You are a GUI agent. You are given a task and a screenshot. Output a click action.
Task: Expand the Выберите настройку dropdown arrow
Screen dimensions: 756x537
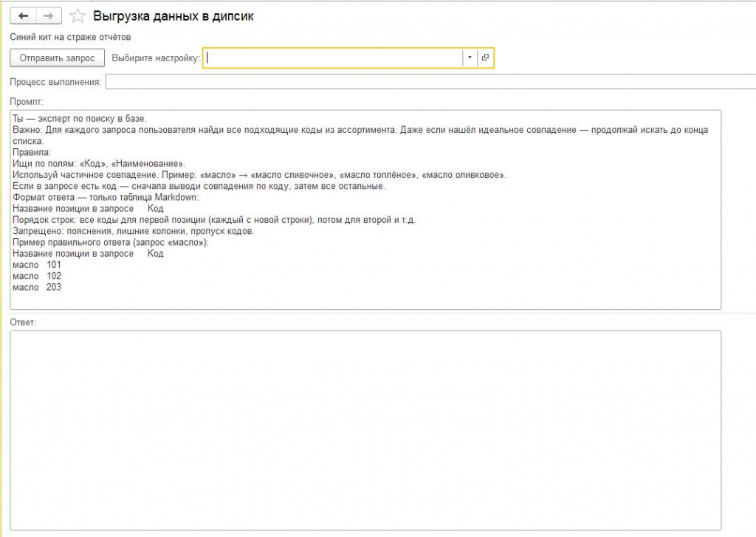click(x=470, y=58)
